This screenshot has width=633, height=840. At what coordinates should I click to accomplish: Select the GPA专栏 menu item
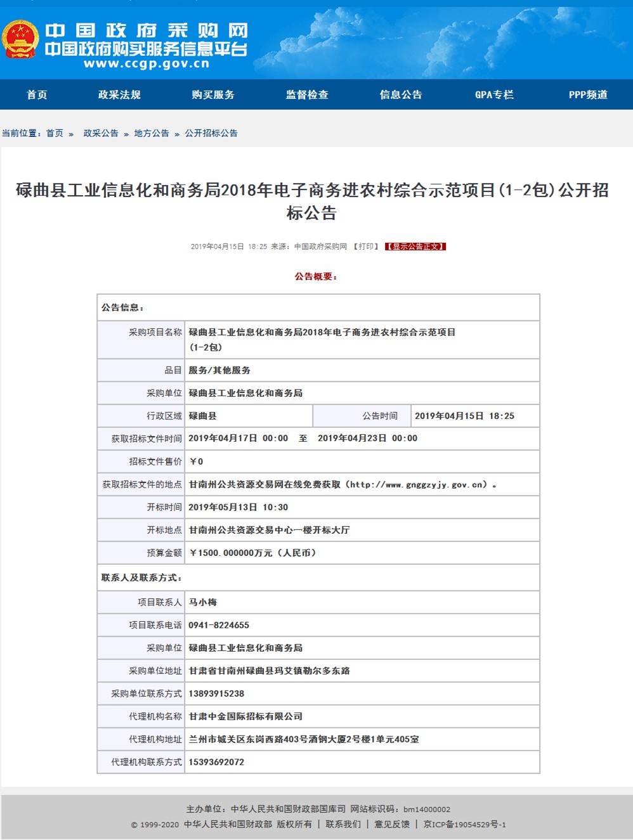(x=495, y=94)
